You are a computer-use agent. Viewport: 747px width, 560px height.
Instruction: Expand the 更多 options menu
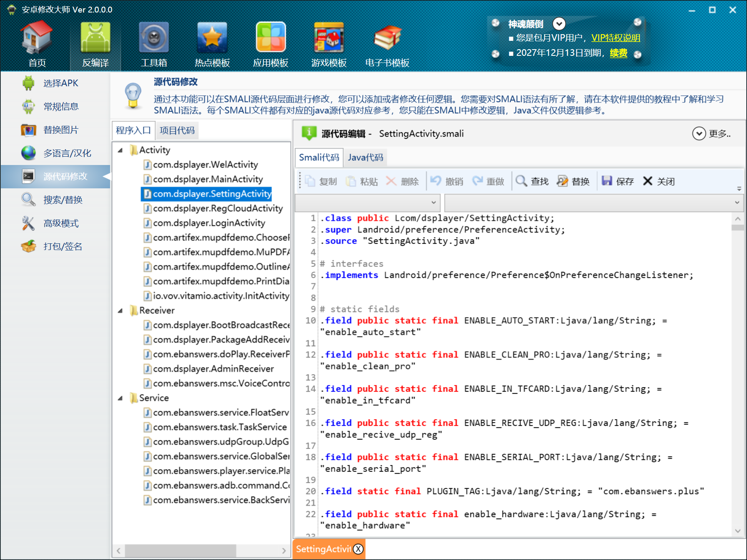pyautogui.click(x=699, y=134)
